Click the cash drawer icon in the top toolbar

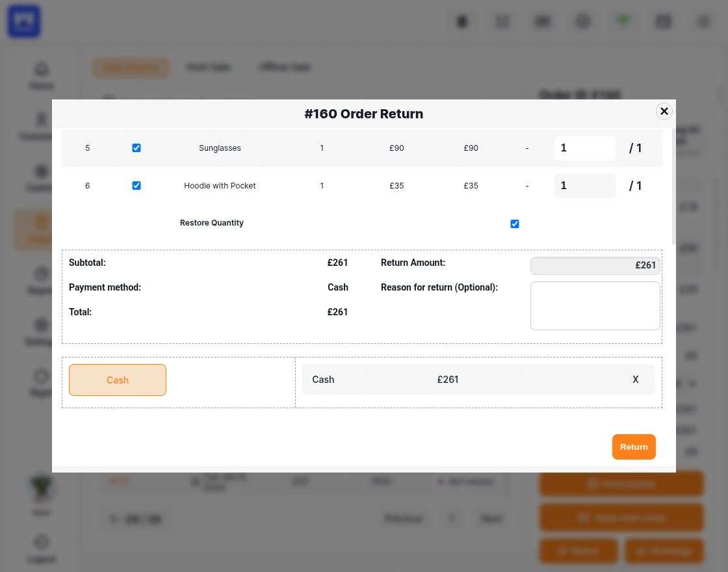(x=663, y=21)
